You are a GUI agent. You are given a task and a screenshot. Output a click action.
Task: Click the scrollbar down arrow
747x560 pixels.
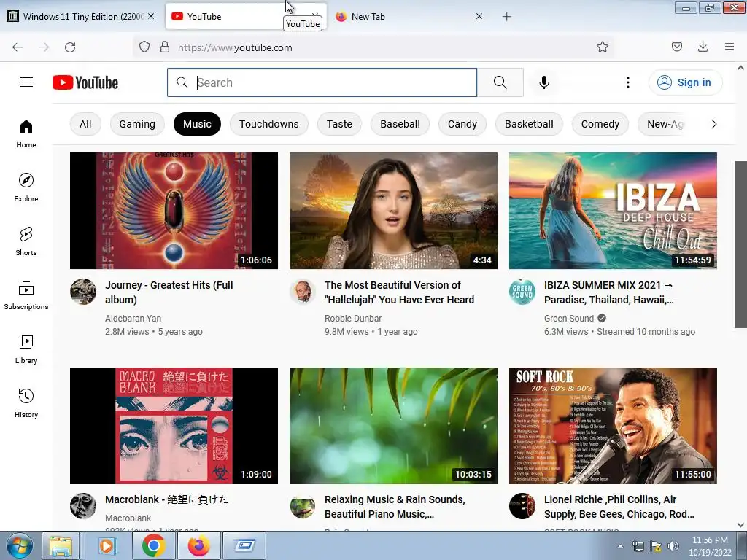(x=740, y=525)
